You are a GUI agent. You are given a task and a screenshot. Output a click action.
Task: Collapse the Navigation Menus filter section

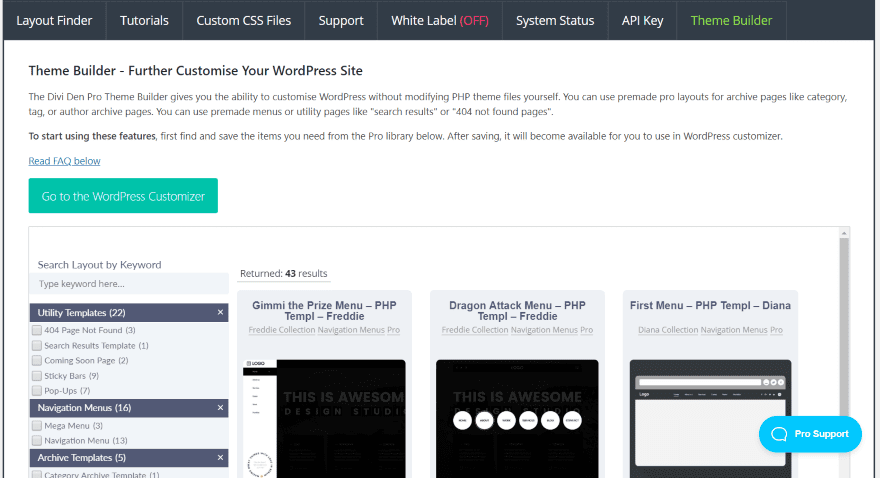(x=220, y=408)
